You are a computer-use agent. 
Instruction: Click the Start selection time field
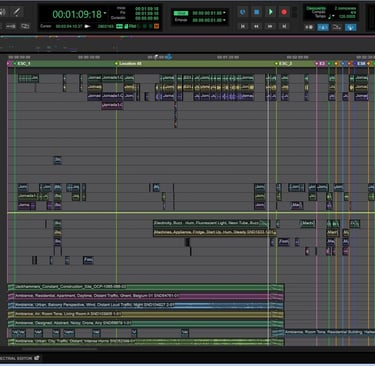tap(147, 8)
